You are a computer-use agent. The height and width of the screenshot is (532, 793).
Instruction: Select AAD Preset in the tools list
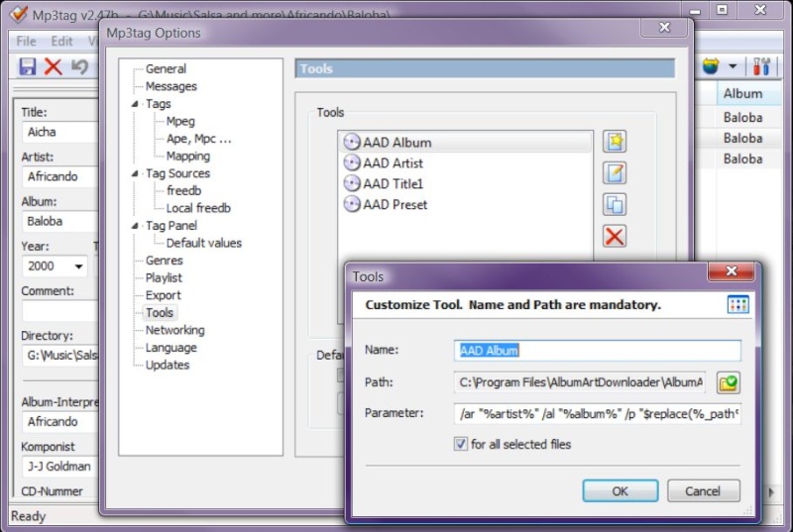(385, 205)
